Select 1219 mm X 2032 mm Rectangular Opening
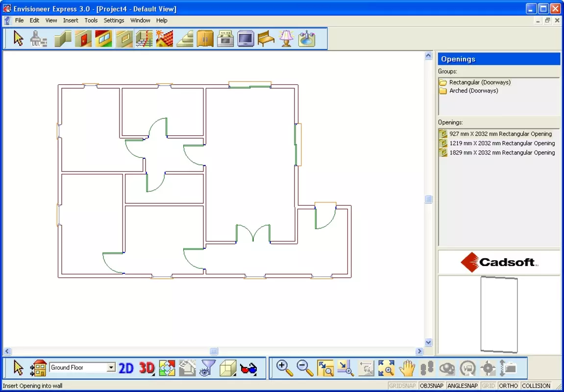The image size is (564, 392). [497, 143]
